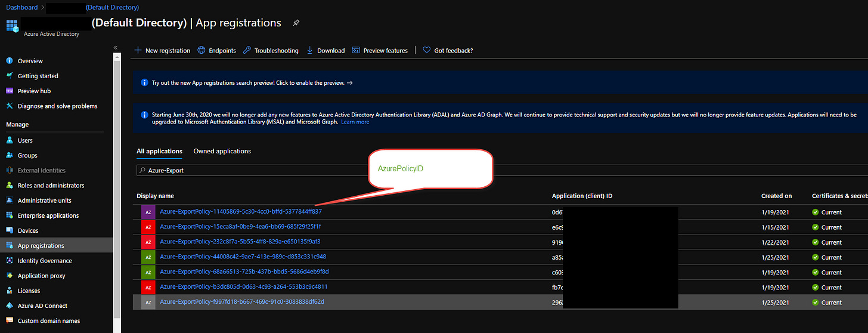Screen dimensions: 868x333
Task: Click the purple AZ icon for ExportPolicy-11405869
Action: 148,212
